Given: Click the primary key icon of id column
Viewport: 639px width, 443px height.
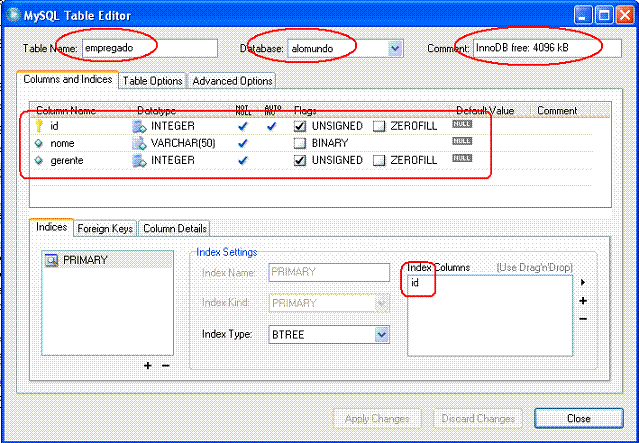Looking at the screenshot, I should 39,126.
